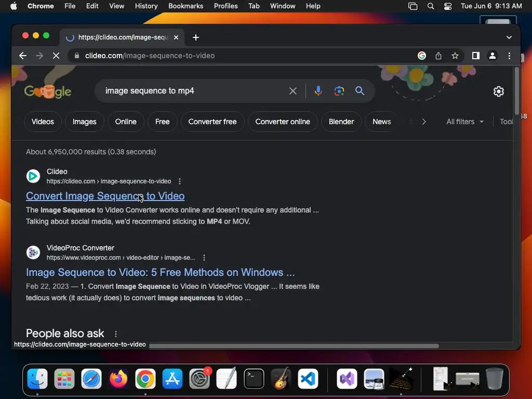This screenshot has width=532, height=399.
Task: Open Launchpad from the Dock
Action: point(64,379)
